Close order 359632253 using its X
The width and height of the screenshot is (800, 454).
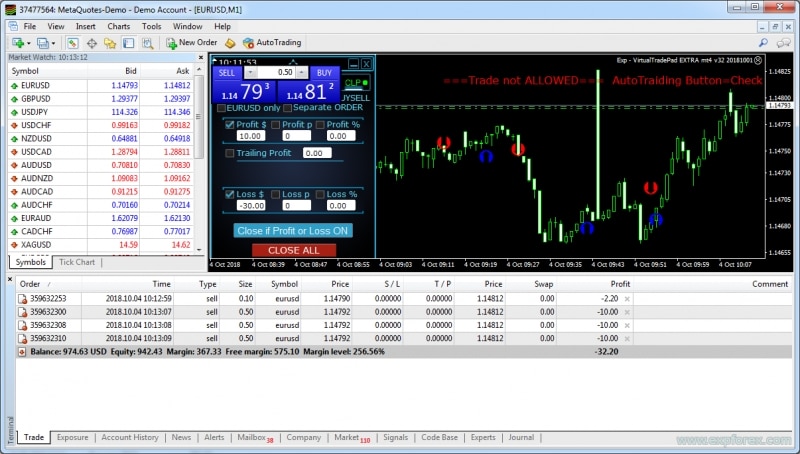[627, 299]
